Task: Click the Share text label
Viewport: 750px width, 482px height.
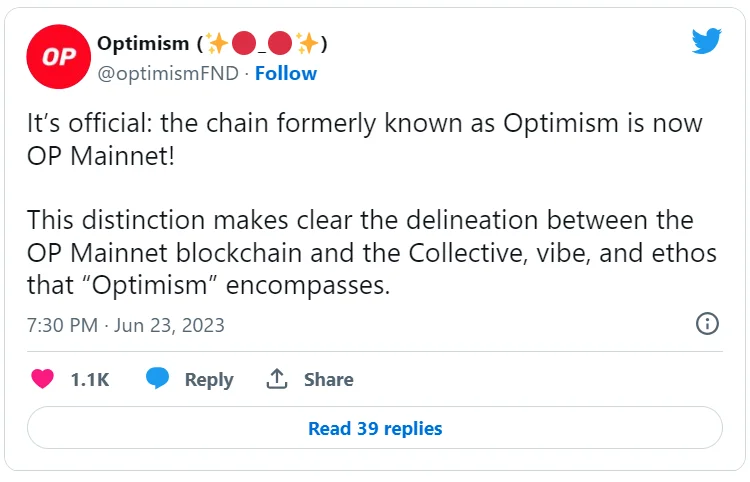Action: pyautogui.click(x=328, y=380)
